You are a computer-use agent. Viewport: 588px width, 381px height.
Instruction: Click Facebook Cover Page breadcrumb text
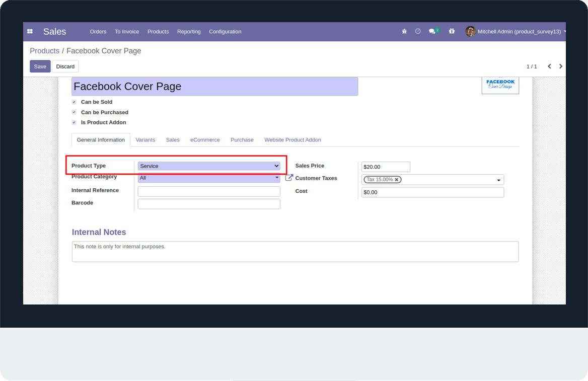click(104, 51)
